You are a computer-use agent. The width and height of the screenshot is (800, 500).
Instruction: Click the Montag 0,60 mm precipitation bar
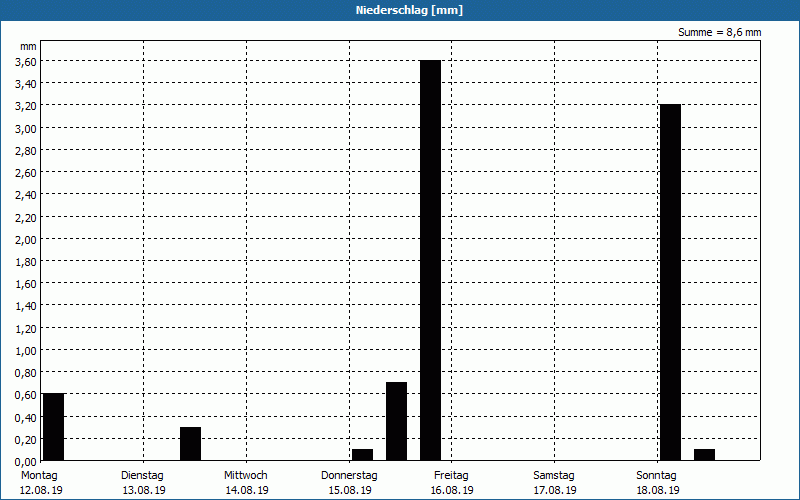54,427
